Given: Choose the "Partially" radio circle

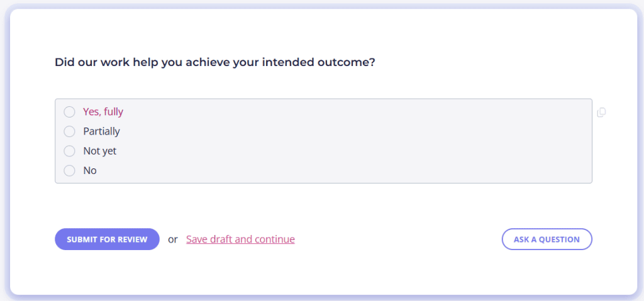Looking at the screenshot, I should coord(70,131).
